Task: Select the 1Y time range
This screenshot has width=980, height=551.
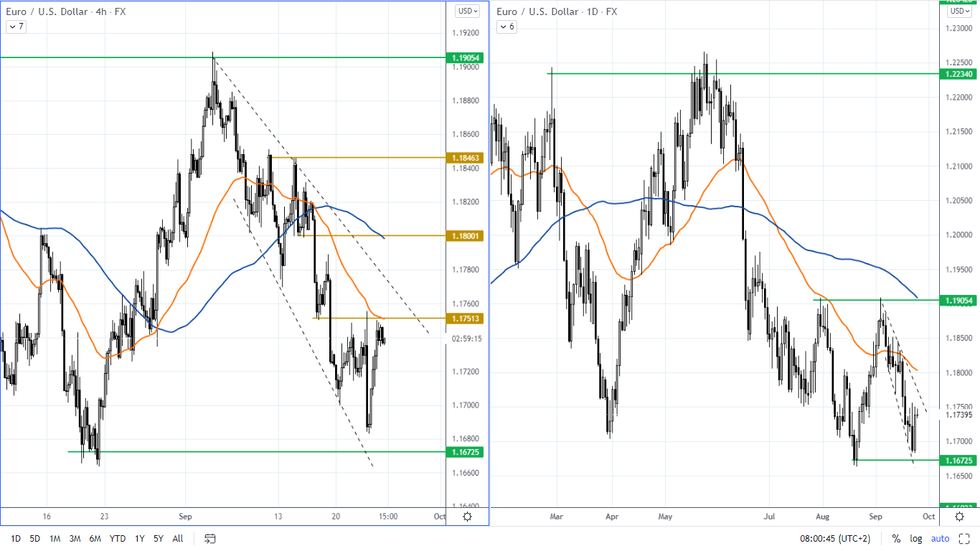Action: 140,538
